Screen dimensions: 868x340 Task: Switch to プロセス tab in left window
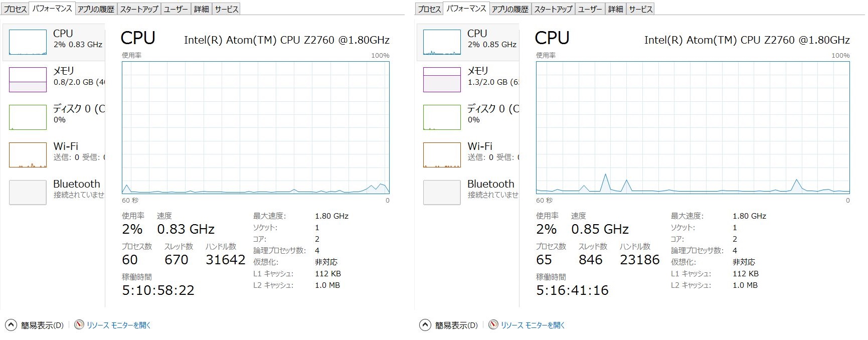tap(15, 9)
